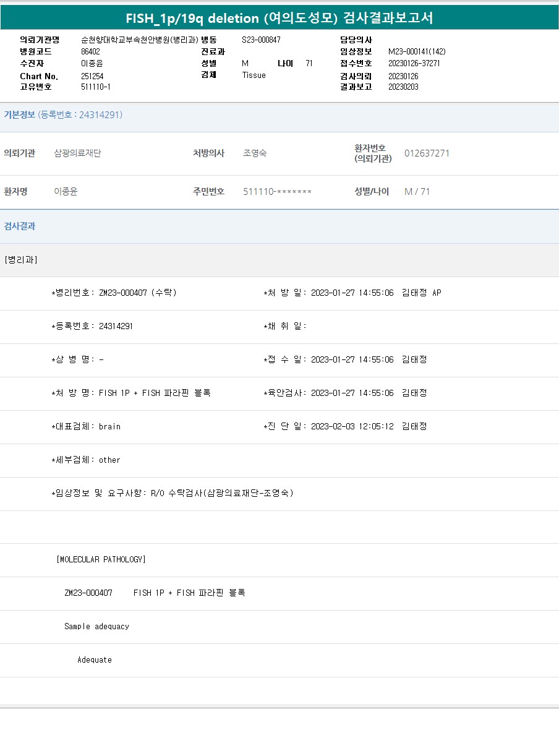Image resolution: width=559 pixels, height=756 pixels.
Task: Click the 검사결과 section header
Action: tap(20, 226)
